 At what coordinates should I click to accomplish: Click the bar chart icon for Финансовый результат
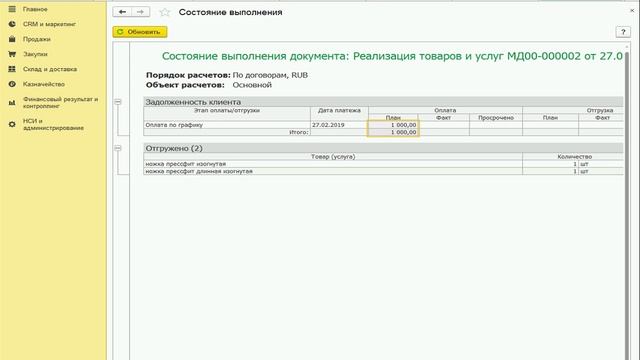(x=12, y=102)
